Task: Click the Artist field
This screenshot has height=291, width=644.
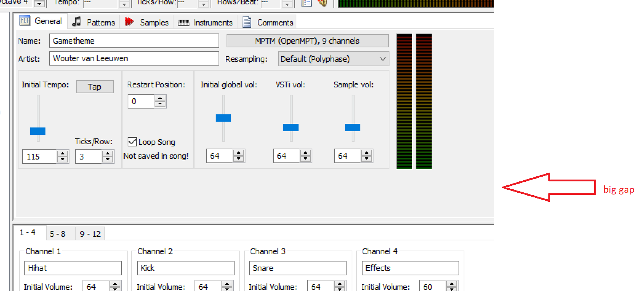Action: tap(134, 58)
